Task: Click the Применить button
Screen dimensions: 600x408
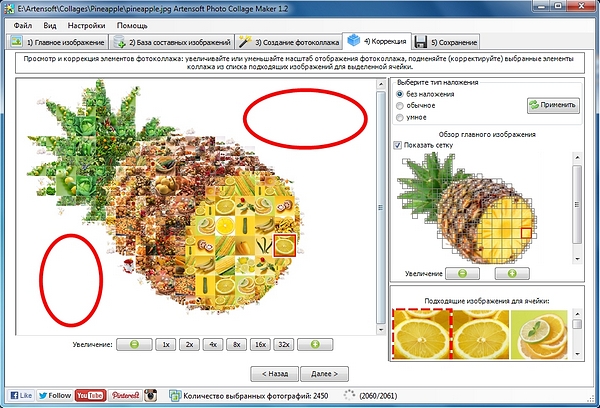Action: [x=553, y=105]
